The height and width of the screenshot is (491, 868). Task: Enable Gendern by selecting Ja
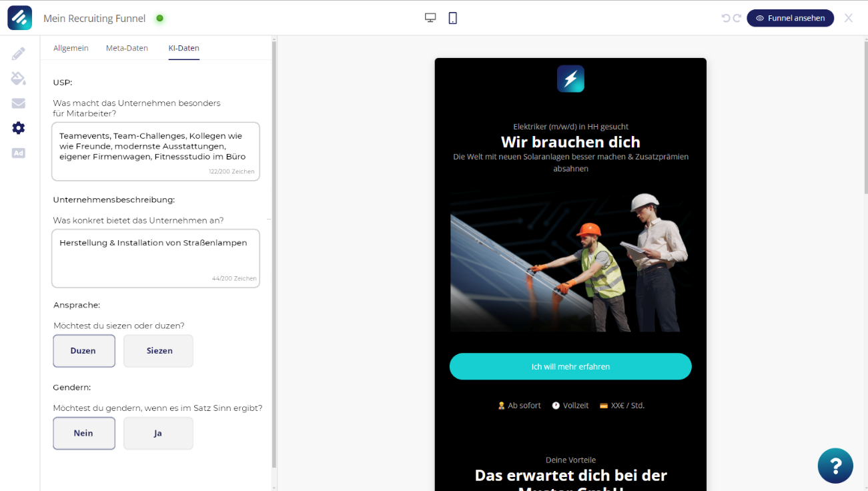[x=158, y=432]
